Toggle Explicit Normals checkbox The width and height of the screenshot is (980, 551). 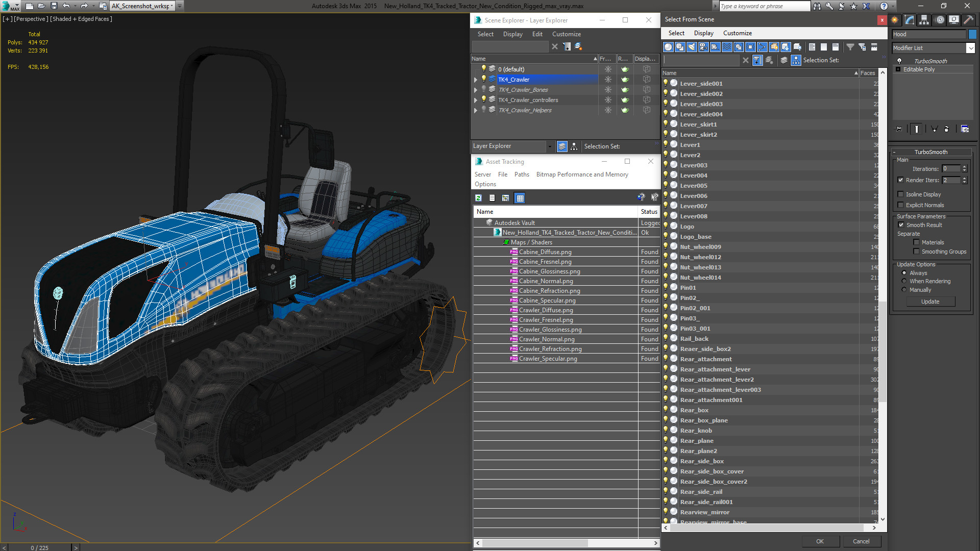tap(900, 205)
